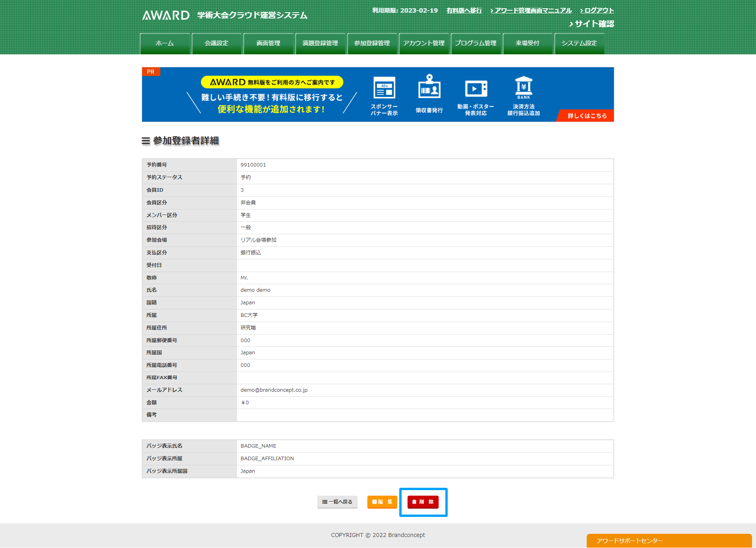This screenshot has height=548, width=756.
Task: Click the video and poster presentation icon
Action: [x=476, y=89]
